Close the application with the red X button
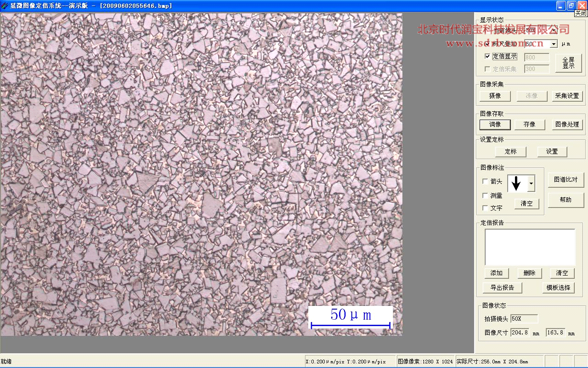 coord(582,6)
